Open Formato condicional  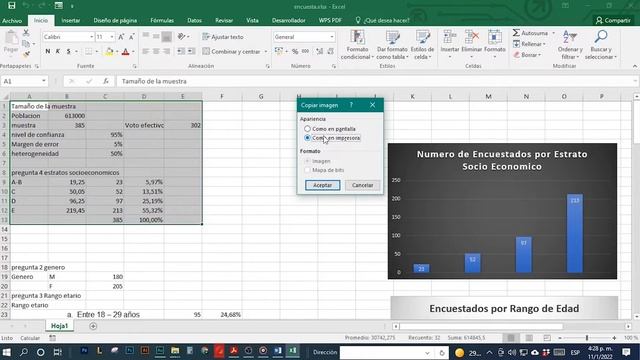tap(358, 45)
